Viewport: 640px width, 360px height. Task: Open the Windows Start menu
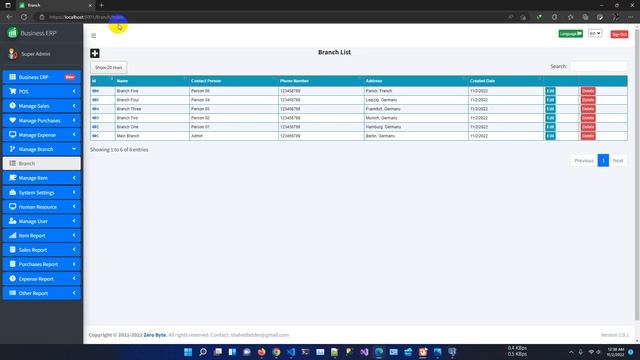pos(188,352)
